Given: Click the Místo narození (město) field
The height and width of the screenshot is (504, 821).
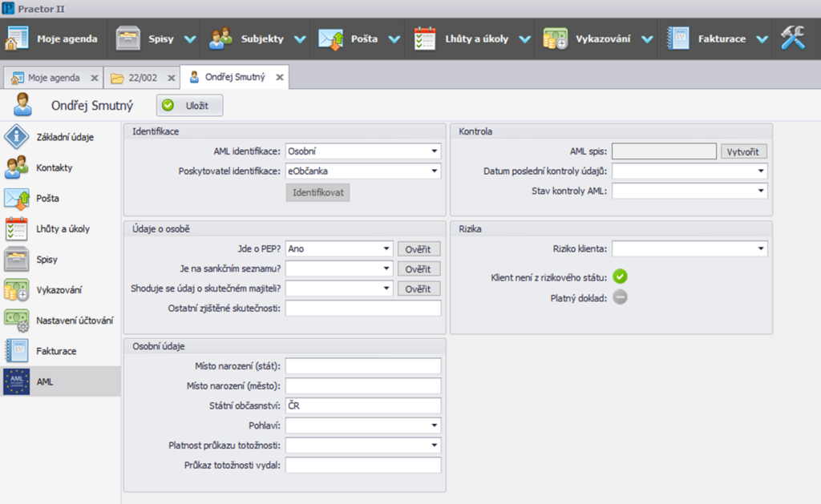Looking at the screenshot, I should (x=363, y=385).
